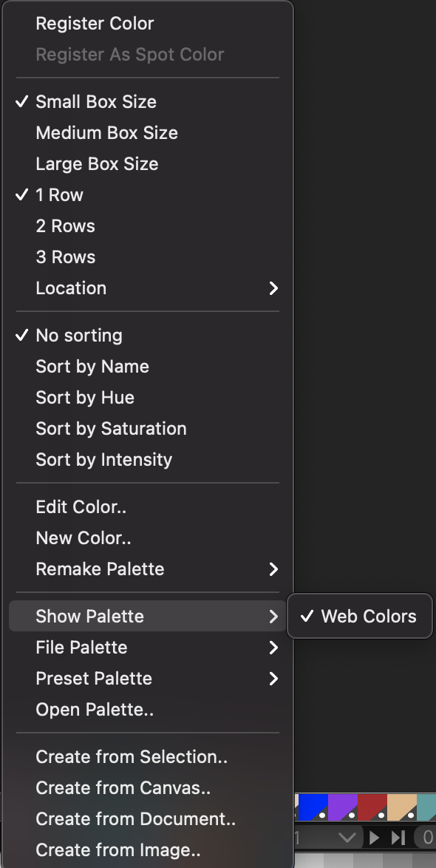This screenshot has width=436, height=868.
Task: Open the timeline dropdown chevron beside play
Action: pyautogui.click(x=347, y=838)
